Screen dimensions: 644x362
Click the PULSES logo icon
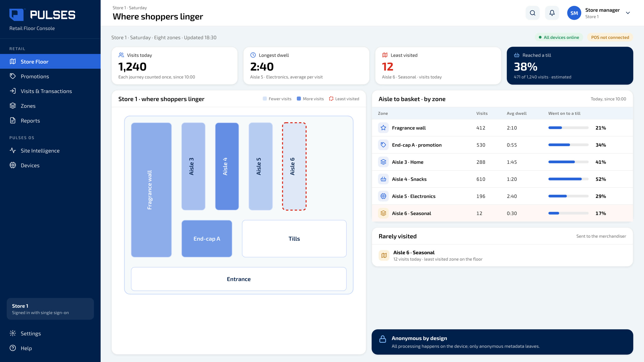click(17, 15)
